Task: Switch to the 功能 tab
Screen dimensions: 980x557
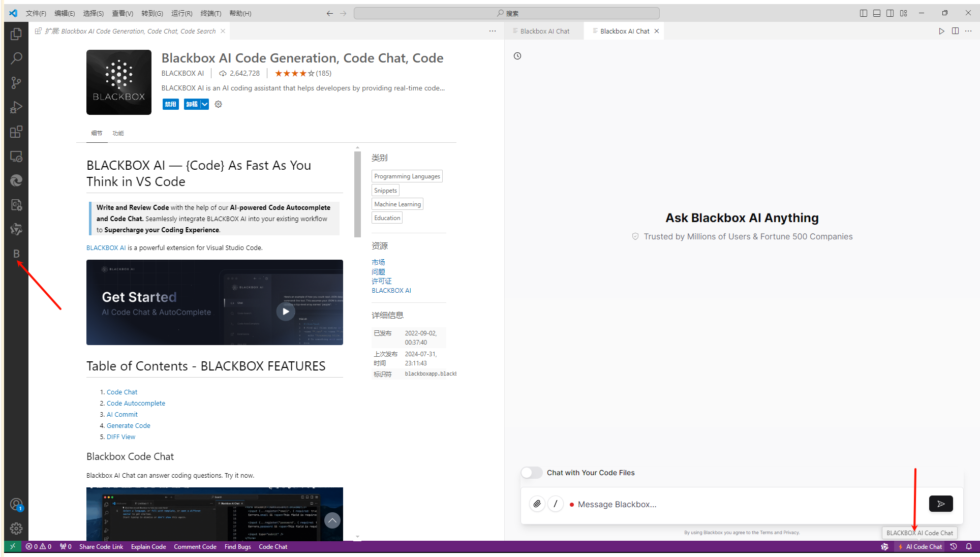Action: 118,133
